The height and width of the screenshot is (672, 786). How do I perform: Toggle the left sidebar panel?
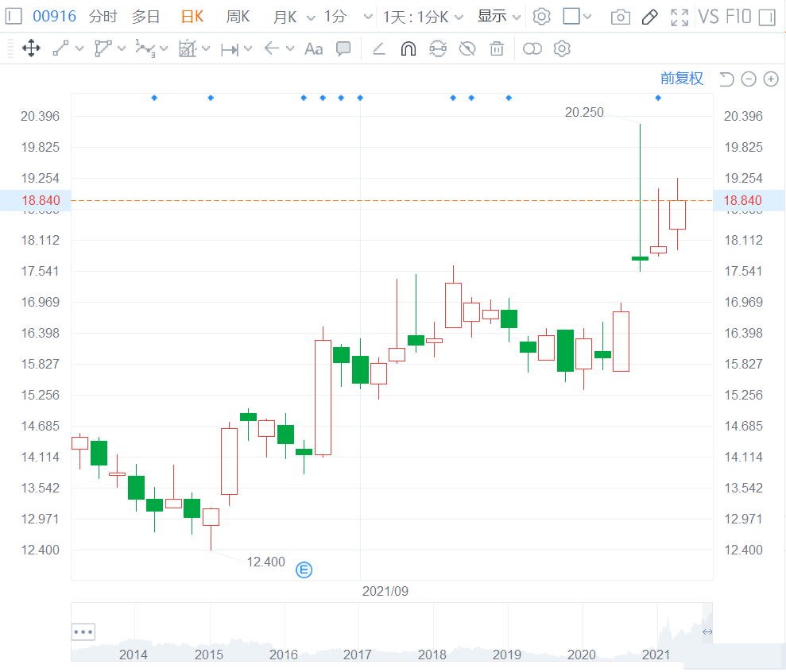[14, 17]
